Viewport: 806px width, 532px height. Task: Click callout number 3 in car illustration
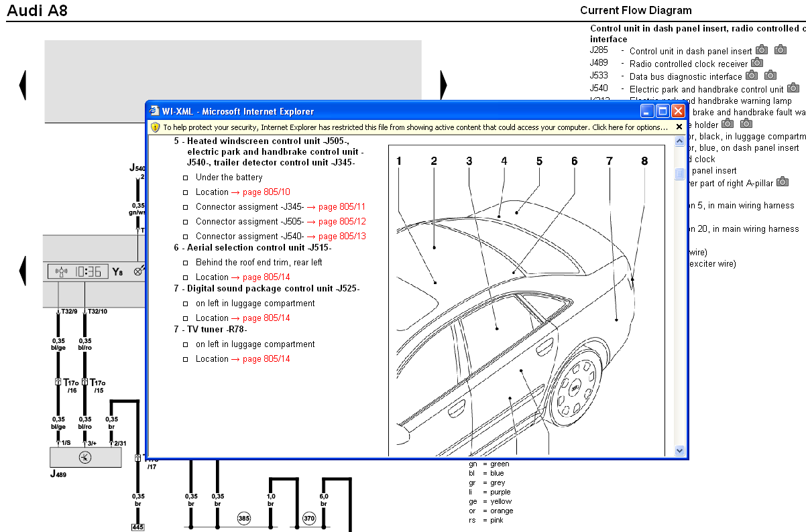(469, 161)
